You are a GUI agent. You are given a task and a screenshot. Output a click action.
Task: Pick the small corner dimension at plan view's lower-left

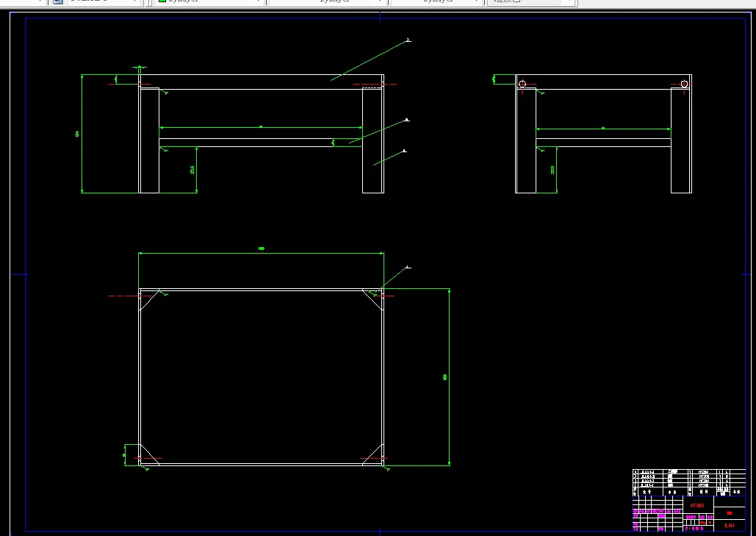coord(124,455)
